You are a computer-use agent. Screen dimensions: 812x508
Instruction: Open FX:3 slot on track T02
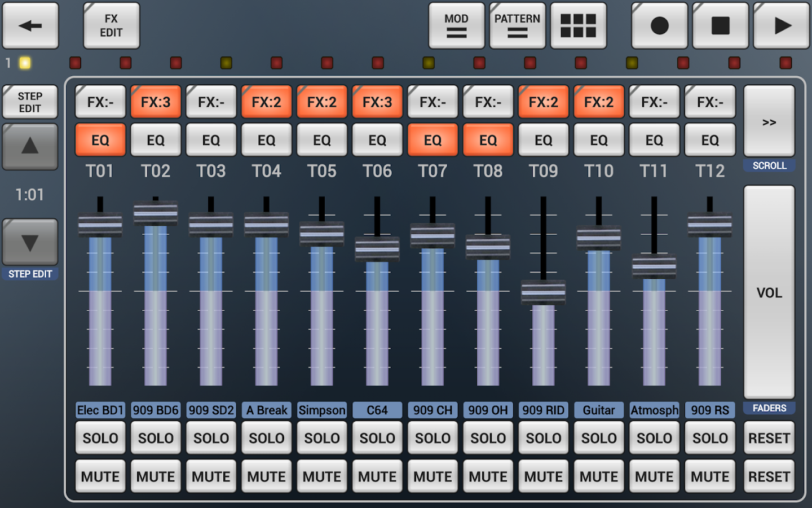pyautogui.click(x=156, y=102)
